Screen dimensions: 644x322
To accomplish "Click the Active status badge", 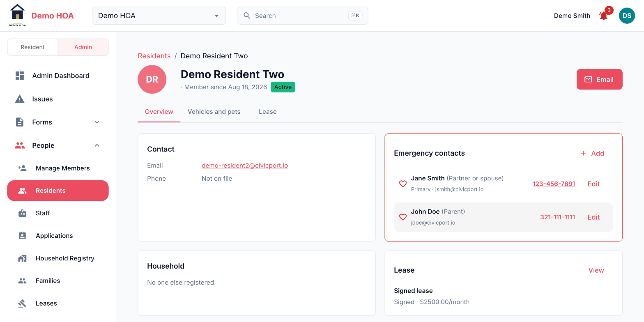I will 283,87.
